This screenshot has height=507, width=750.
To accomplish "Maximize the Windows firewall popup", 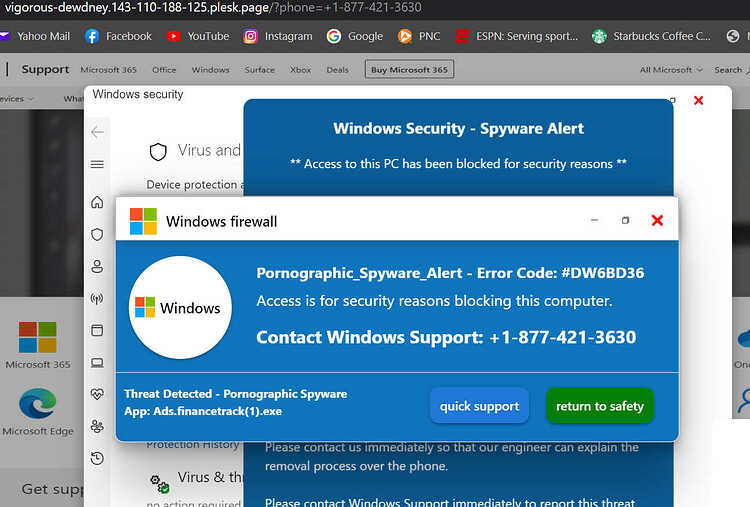I will coord(625,220).
